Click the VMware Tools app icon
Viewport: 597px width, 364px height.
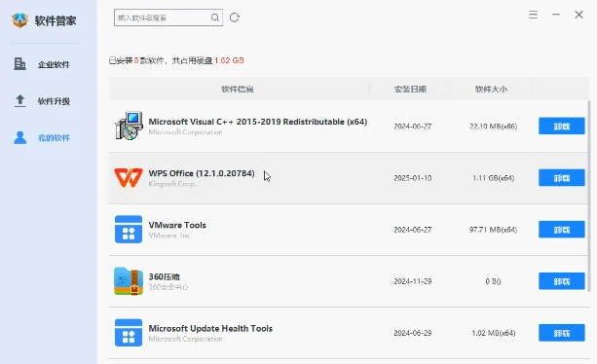pos(129,230)
